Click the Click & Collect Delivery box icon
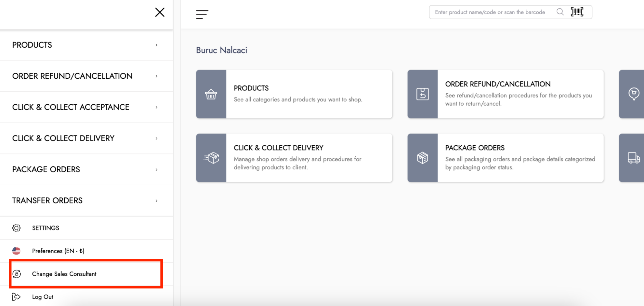The height and width of the screenshot is (306, 644). [x=211, y=158]
